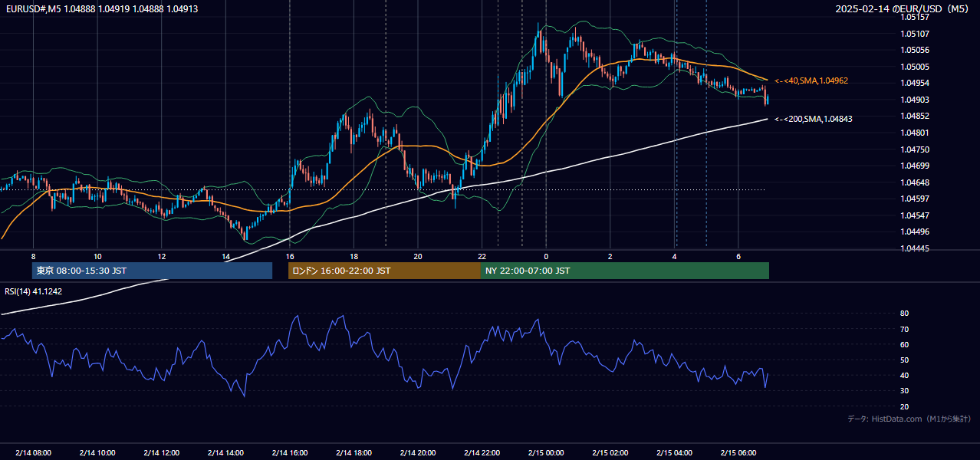This screenshot has width=980, height=460.
Task: Click the bottom time label 2/15 06:00
Action: tap(738, 452)
